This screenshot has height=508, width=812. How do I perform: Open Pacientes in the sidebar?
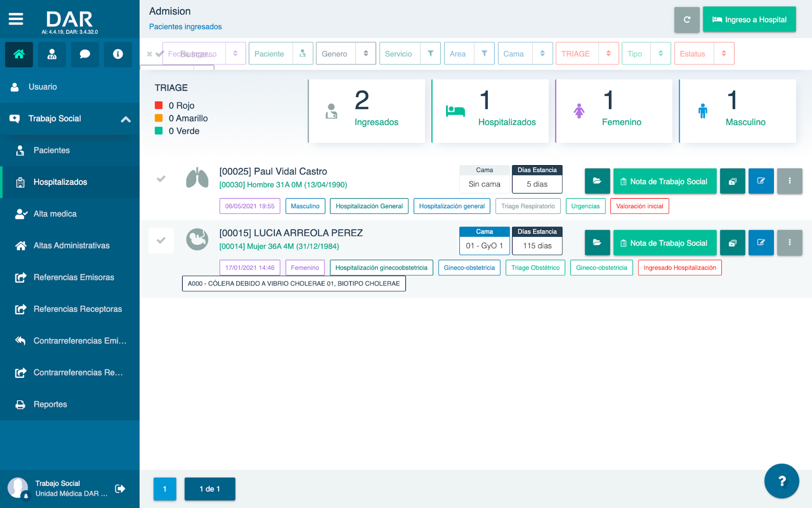point(70,150)
